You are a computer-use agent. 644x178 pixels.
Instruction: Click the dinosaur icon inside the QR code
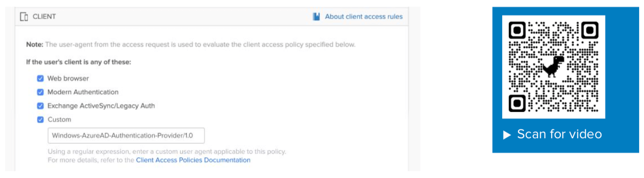pyautogui.click(x=553, y=67)
